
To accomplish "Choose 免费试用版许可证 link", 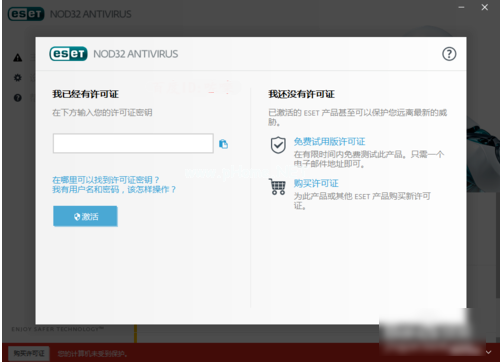I will (329, 142).
